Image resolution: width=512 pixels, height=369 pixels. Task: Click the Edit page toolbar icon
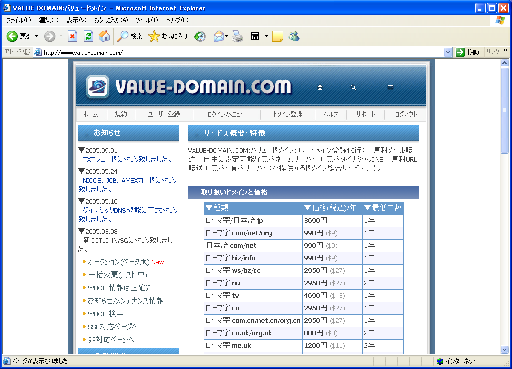click(255, 36)
